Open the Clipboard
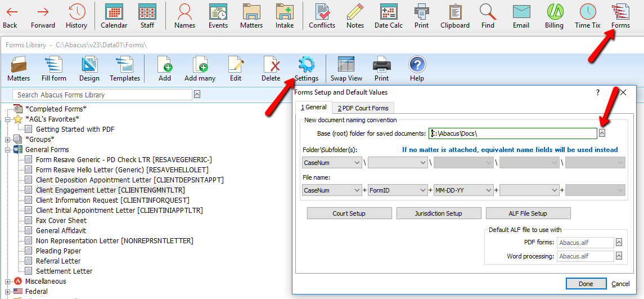Image resolution: width=644 pixels, height=299 pixels. tap(454, 16)
